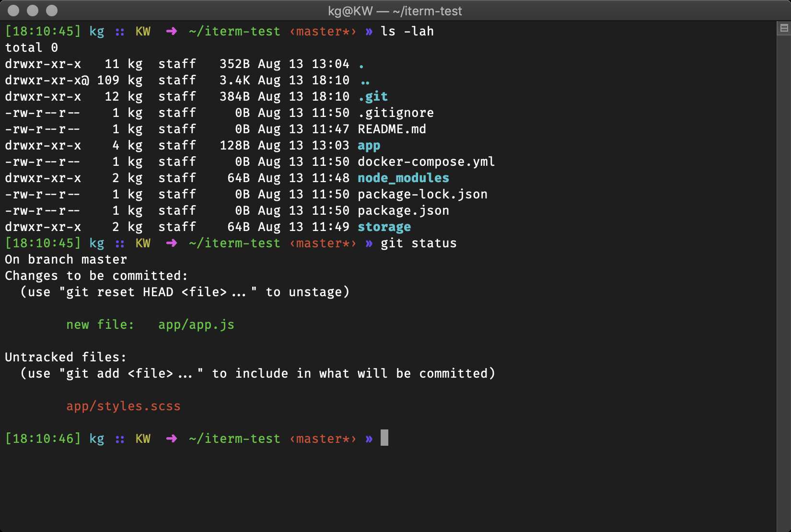Click the window title 'kg@KW — ~/iterm-test'

pos(395,11)
